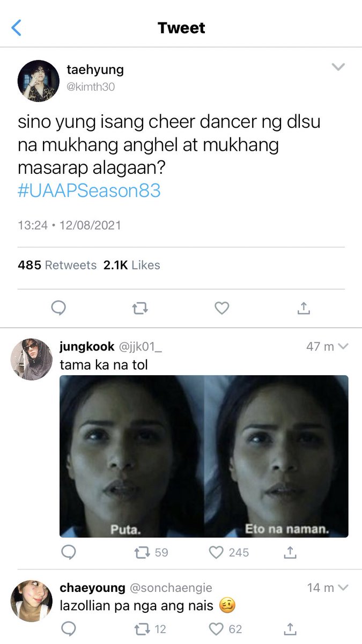
Task: Reply to taehyung's main tweet
Action: tap(58, 308)
